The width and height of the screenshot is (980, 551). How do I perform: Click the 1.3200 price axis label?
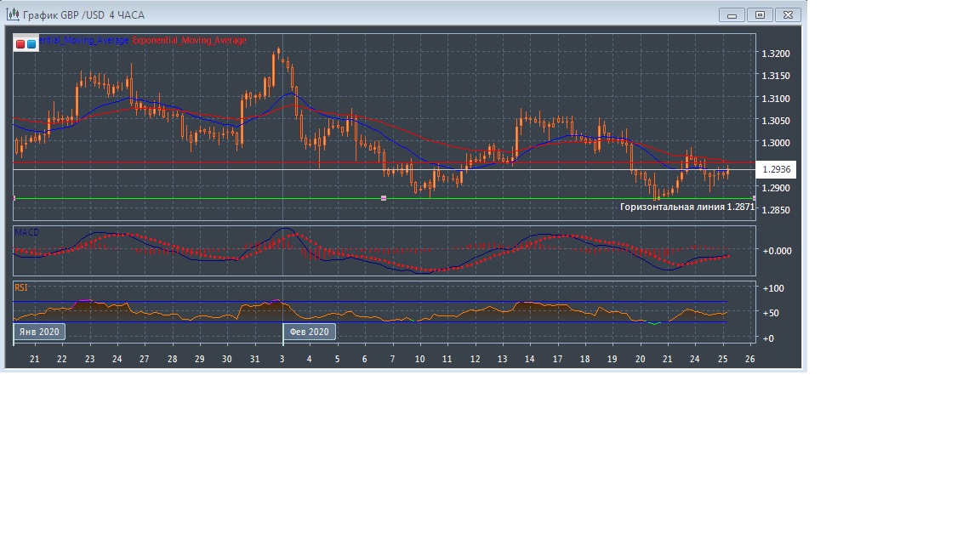[x=776, y=54]
